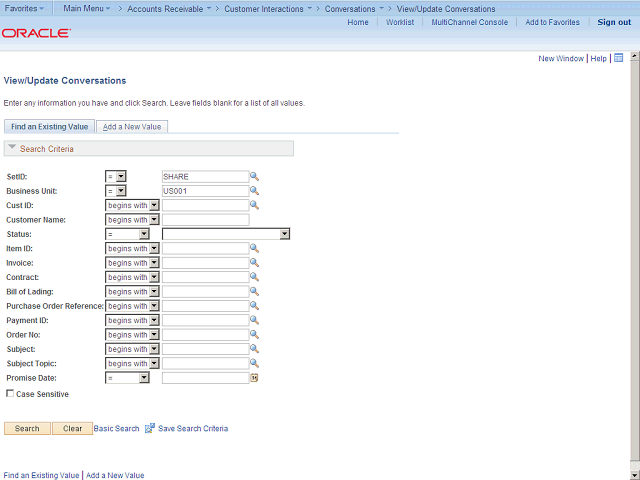This screenshot has width=640, height=480.
Task: Open lookup for Subject field
Action: [254, 349]
